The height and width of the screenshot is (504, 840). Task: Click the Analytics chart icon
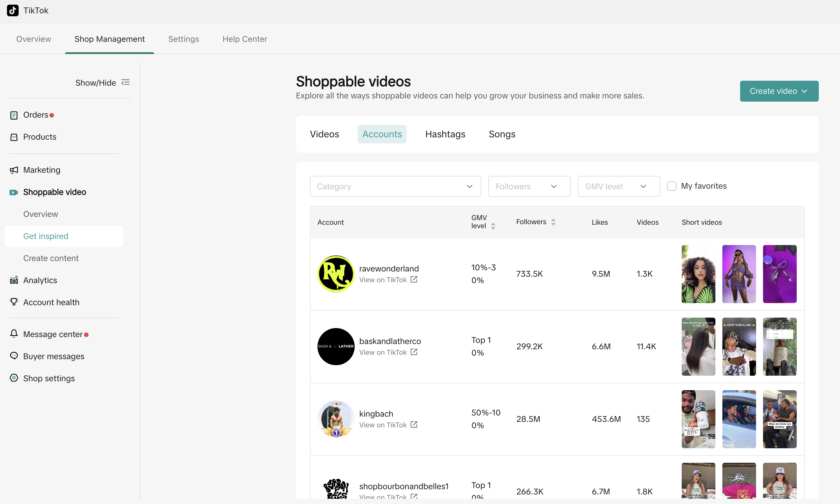click(14, 280)
